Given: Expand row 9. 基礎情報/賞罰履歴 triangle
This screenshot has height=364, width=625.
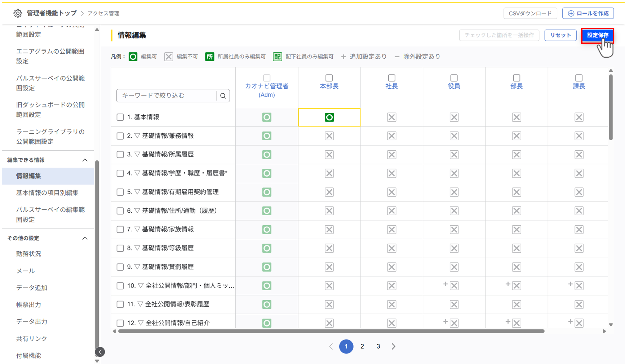Looking at the screenshot, I should tap(137, 267).
